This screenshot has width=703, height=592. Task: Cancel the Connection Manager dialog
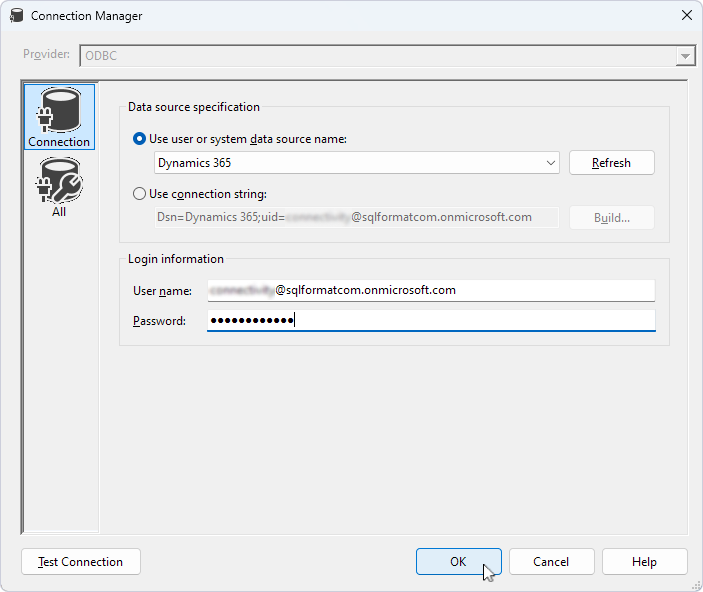[551, 562]
